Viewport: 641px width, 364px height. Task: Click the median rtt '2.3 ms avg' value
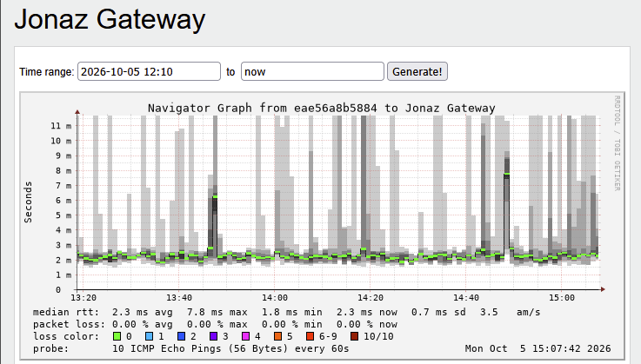143,312
